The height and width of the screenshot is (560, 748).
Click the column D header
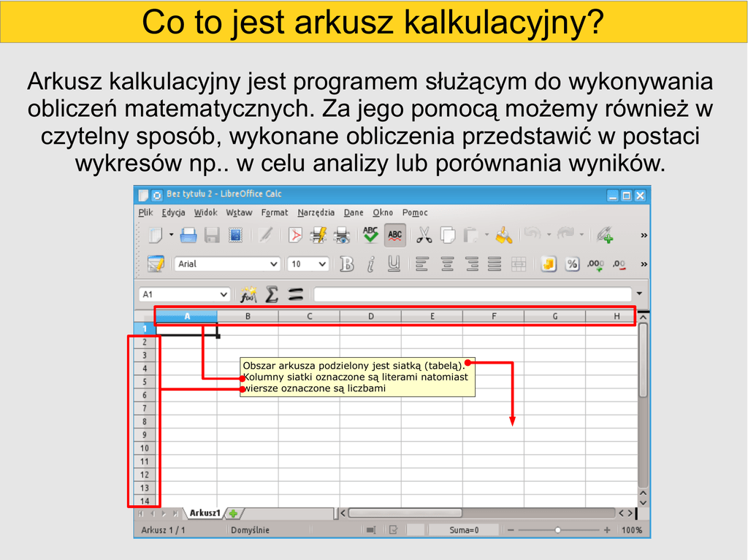370,316
